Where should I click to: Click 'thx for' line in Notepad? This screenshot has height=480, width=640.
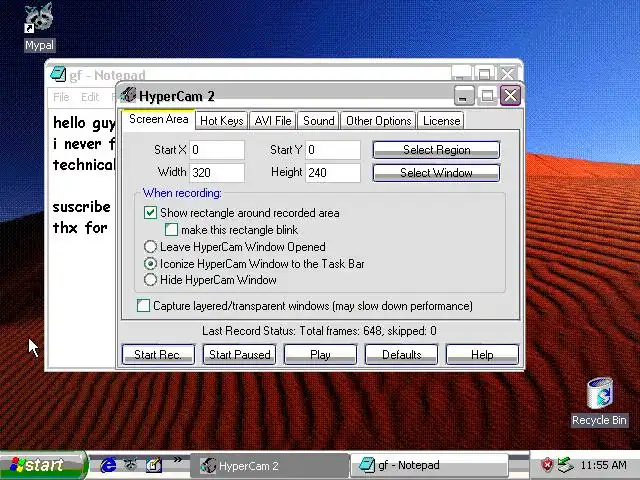pos(80,227)
